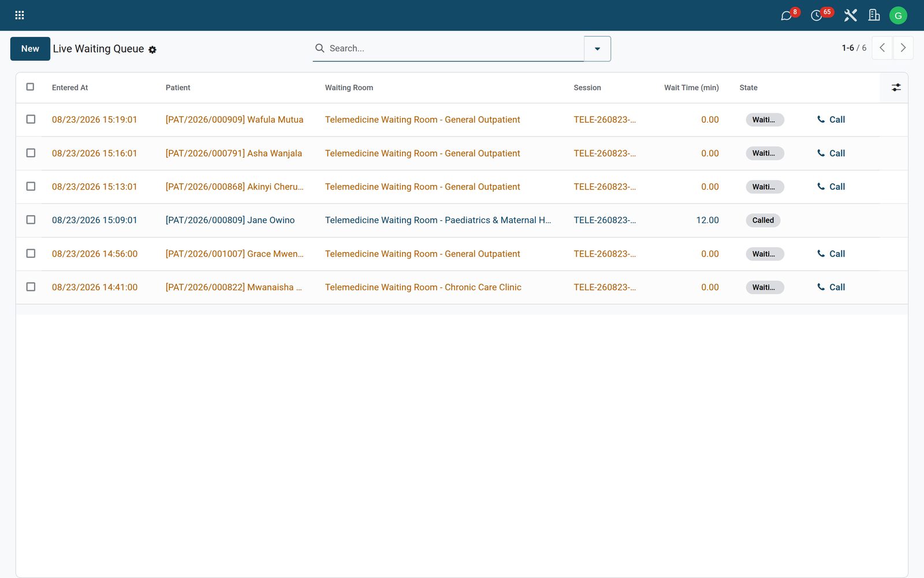
Task: Sort by the Patient column header
Action: [x=178, y=88]
